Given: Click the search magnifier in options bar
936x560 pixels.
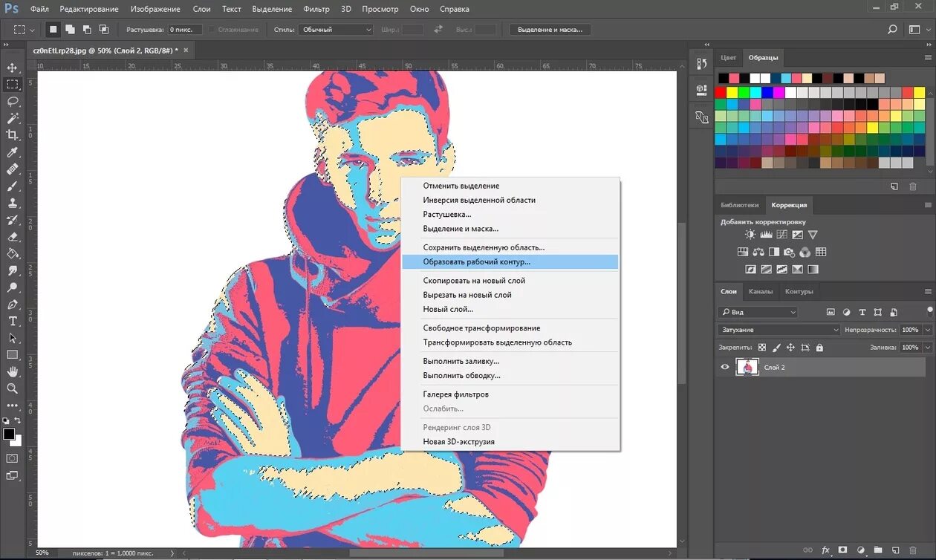Looking at the screenshot, I should point(892,30).
